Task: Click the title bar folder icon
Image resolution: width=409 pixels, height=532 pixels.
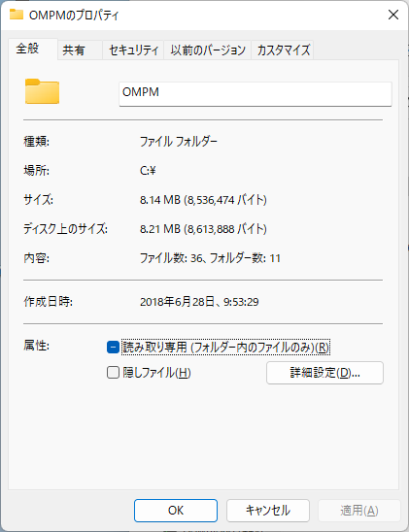Action: click(x=17, y=15)
